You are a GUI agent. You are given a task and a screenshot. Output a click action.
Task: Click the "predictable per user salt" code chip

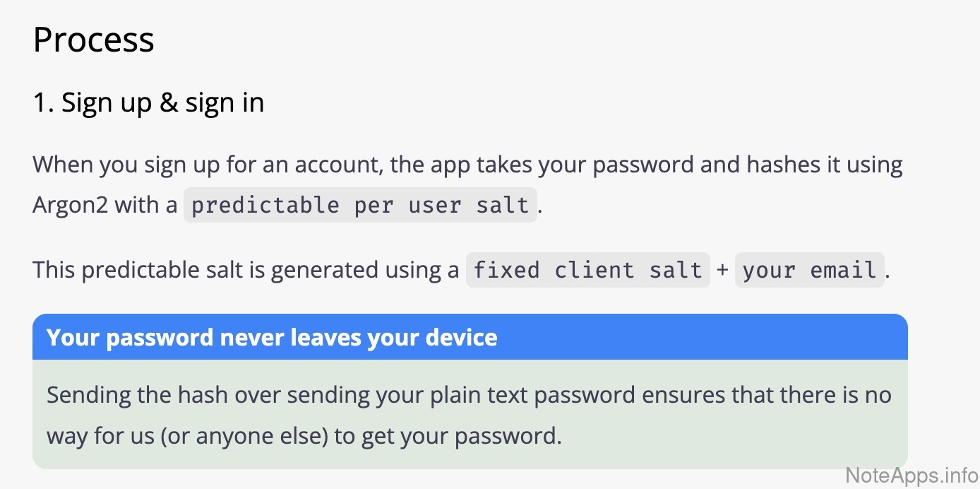(x=360, y=205)
